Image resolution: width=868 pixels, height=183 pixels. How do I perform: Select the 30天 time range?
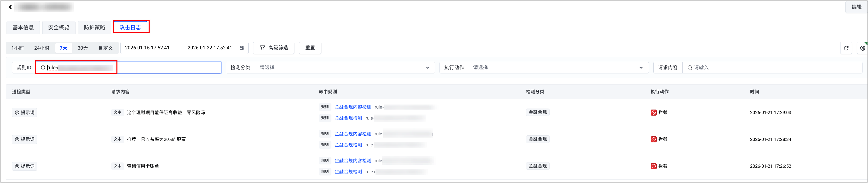pyautogui.click(x=83, y=48)
